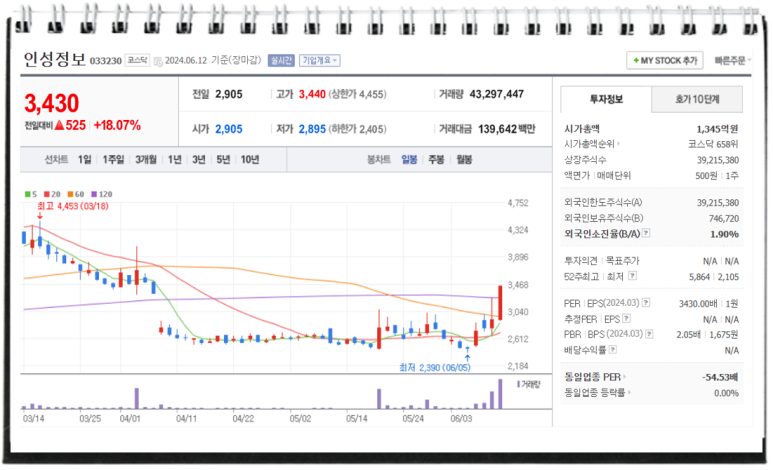Click the 최고 4,453 (03/18) chart marker

point(73,206)
